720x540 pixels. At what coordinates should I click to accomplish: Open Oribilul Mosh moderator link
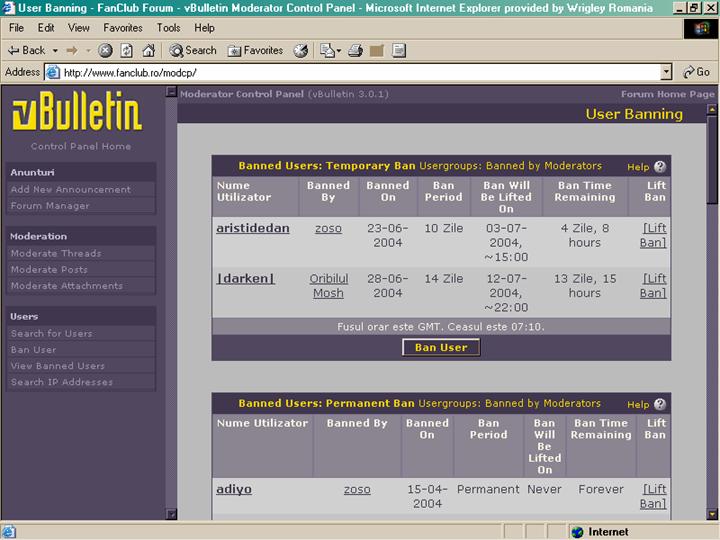pos(328,286)
